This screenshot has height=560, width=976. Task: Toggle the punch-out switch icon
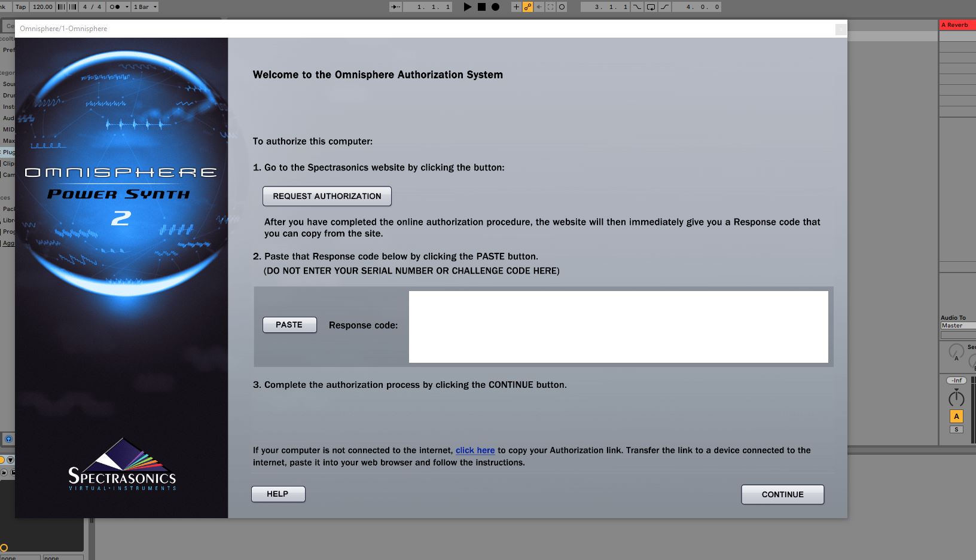(664, 7)
